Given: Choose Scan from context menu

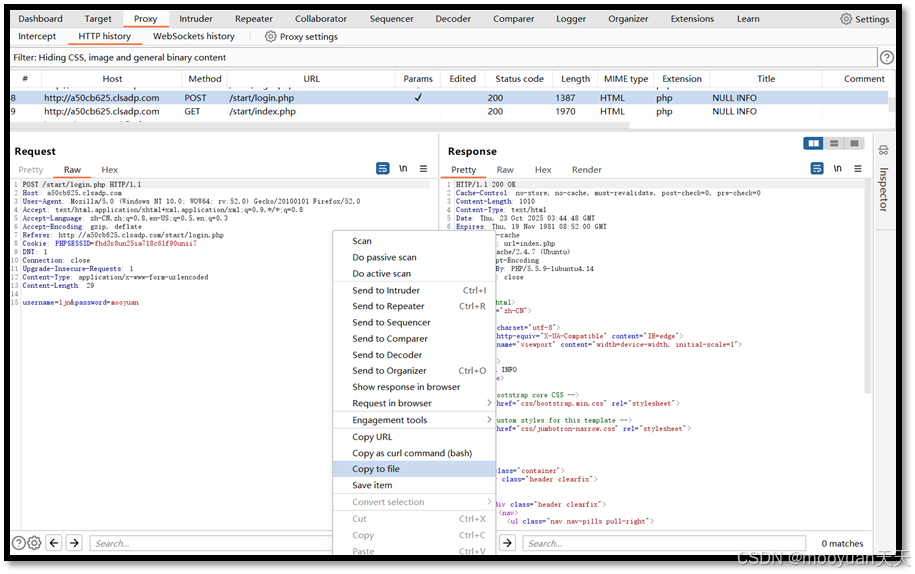Looking at the screenshot, I should click(414, 241).
